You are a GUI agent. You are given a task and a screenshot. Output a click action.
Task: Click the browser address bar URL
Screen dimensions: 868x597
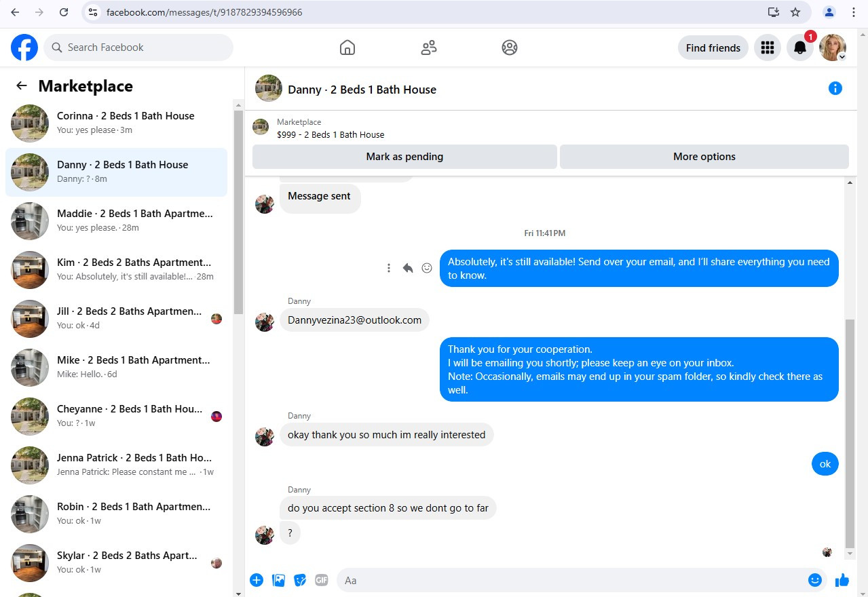(204, 12)
